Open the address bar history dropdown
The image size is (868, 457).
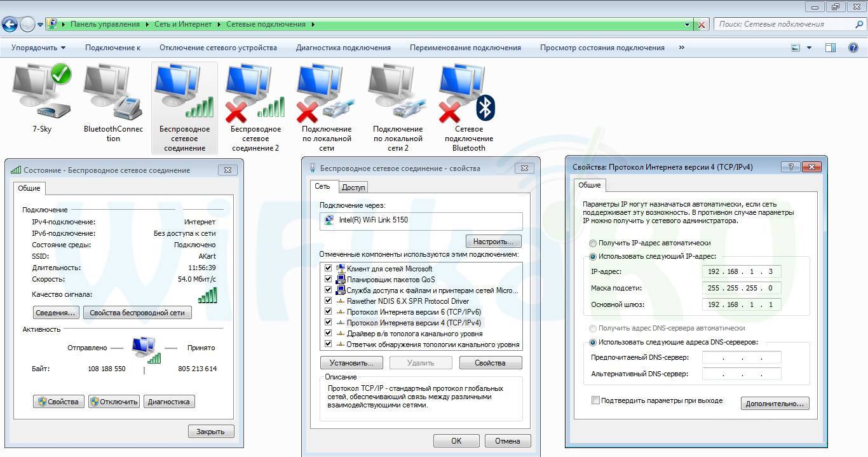coord(688,25)
